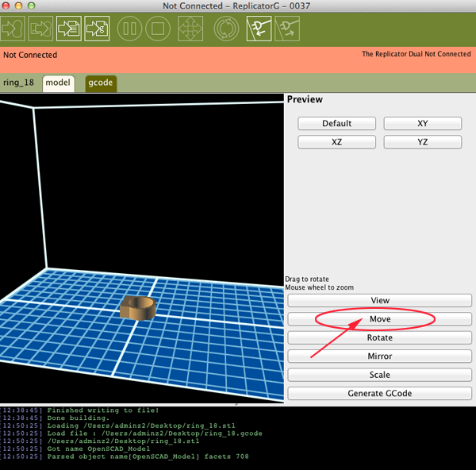Image resolution: width=476 pixels, height=470 pixels.
Task: Click the Pause build icon
Action: click(129, 29)
